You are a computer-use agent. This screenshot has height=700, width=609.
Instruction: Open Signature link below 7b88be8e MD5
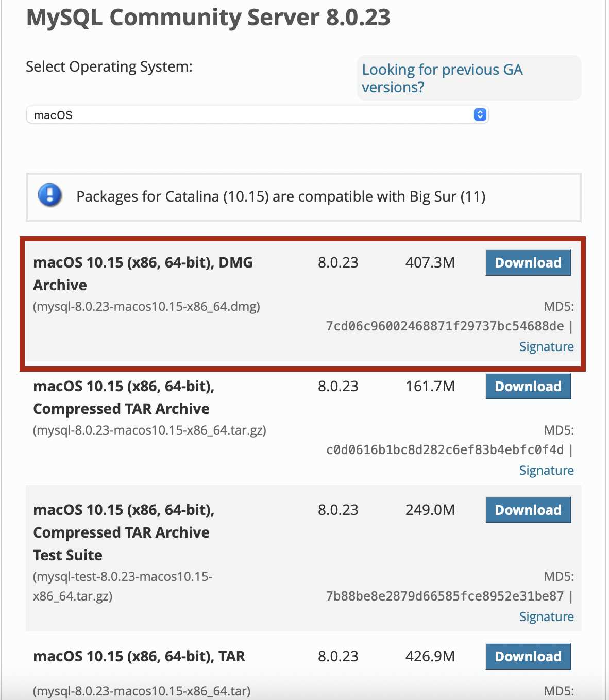[546, 617]
